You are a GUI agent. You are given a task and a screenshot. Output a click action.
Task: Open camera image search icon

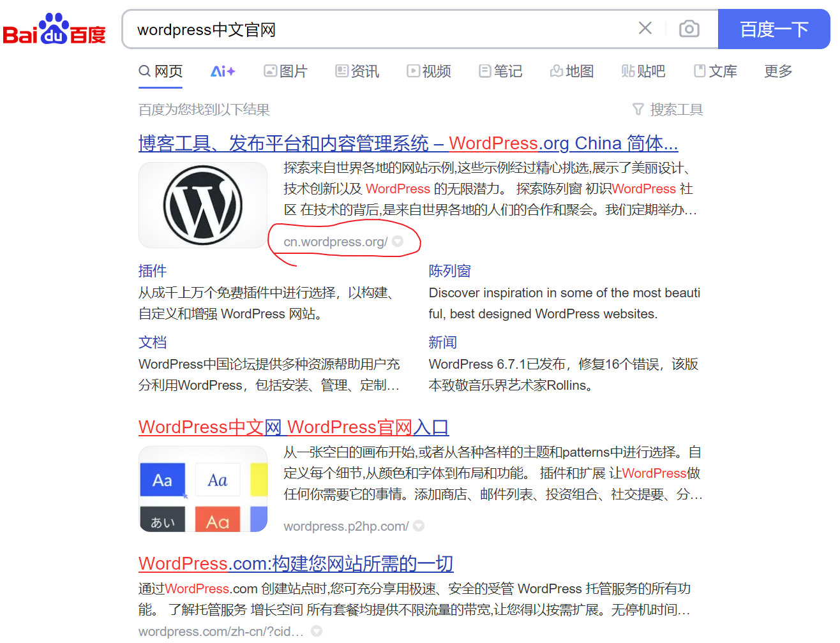pyautogui.click(x=689, y=29)
